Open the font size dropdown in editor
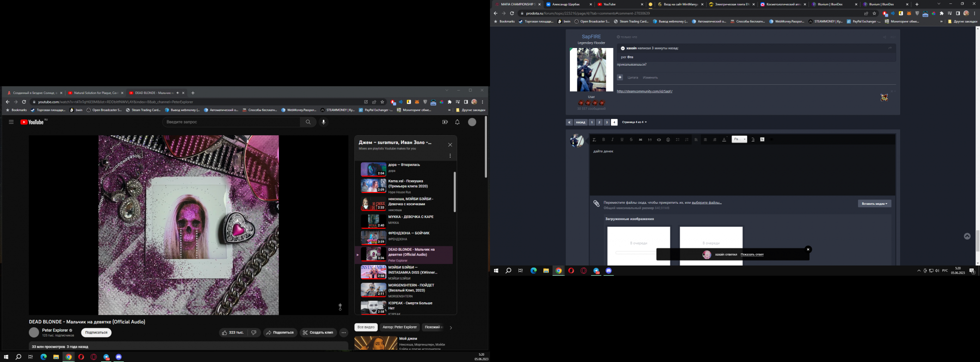 739,140
